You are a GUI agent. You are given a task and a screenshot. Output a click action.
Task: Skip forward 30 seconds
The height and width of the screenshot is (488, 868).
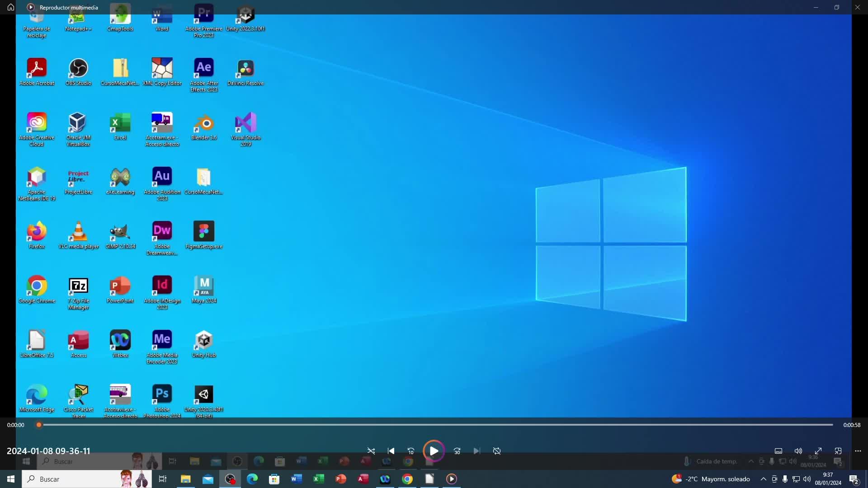[457, 451]
